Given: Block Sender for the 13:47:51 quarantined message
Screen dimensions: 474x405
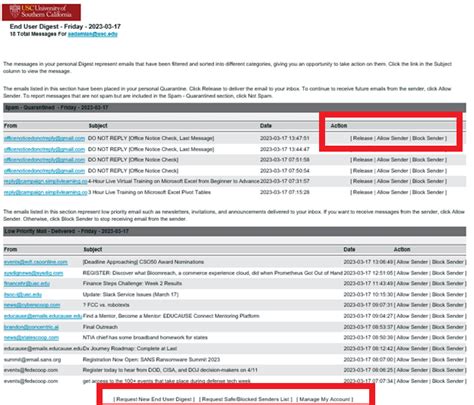Looking at the screenshot, I should pos(428,138).
